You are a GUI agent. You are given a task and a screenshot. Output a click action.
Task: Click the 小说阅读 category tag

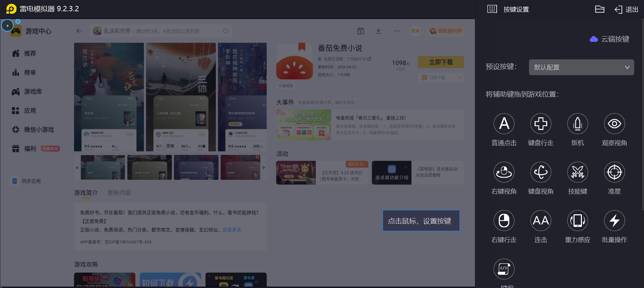tap(286, 86)
